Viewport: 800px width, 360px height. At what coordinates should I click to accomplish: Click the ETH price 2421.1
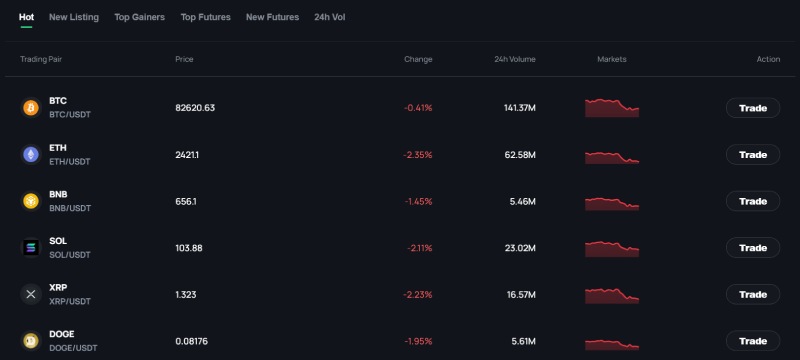point(187,155)
